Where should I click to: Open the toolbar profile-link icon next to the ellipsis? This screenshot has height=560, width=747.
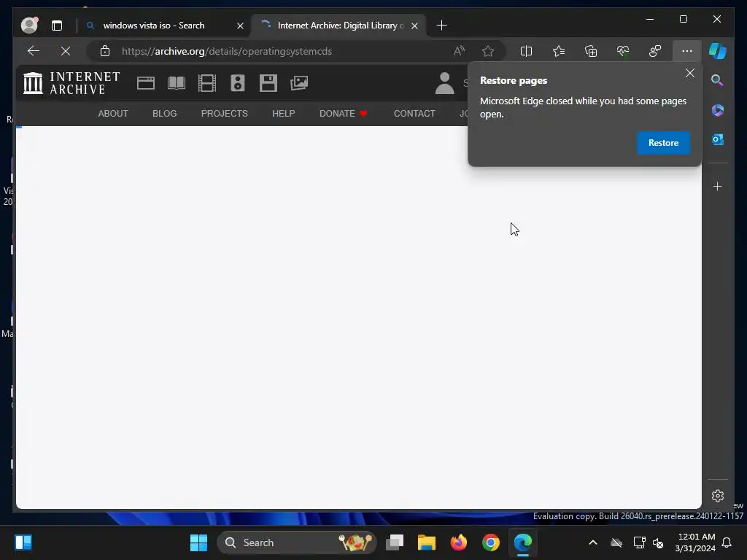tap(655, 51)
